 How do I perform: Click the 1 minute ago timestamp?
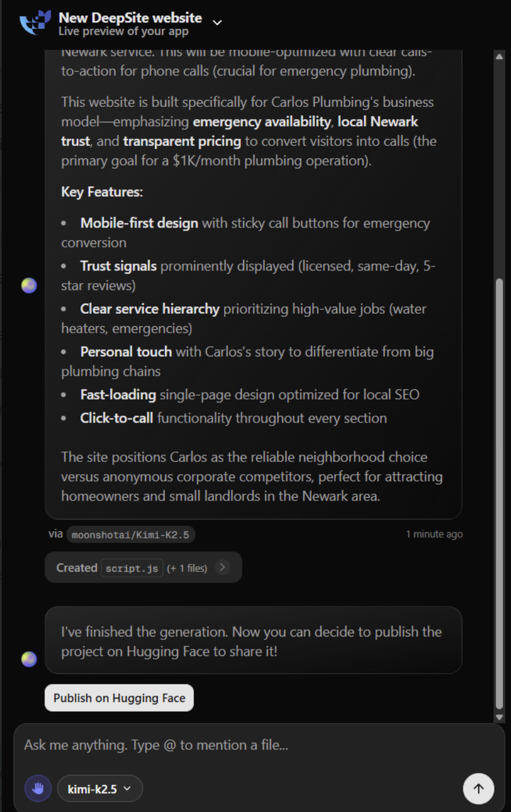pos(434,534)
